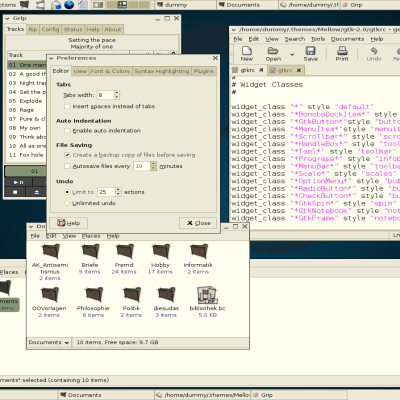Click the Tabs width spinner arrows
400x400 pixels.
point(117,95)
